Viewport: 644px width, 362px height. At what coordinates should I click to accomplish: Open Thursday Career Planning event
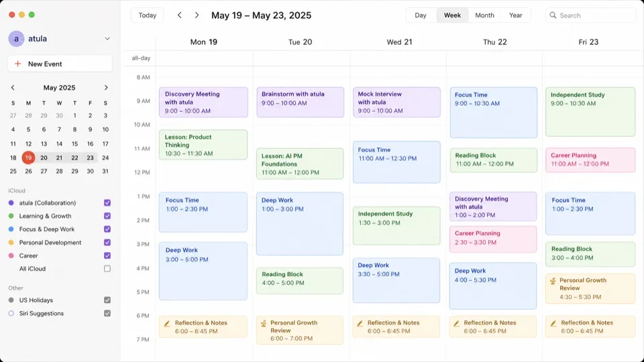(x=493, y=239)
